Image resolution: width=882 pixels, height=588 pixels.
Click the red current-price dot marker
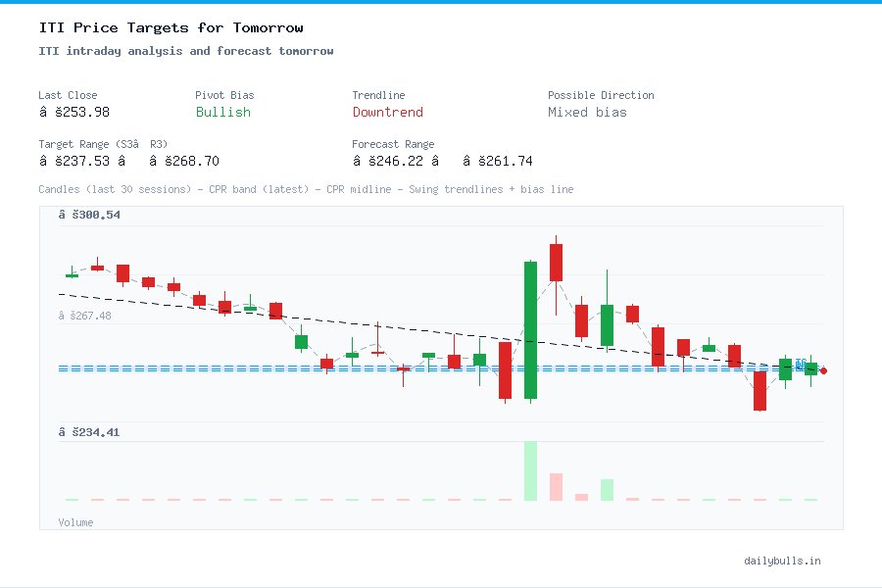point(823,370)
